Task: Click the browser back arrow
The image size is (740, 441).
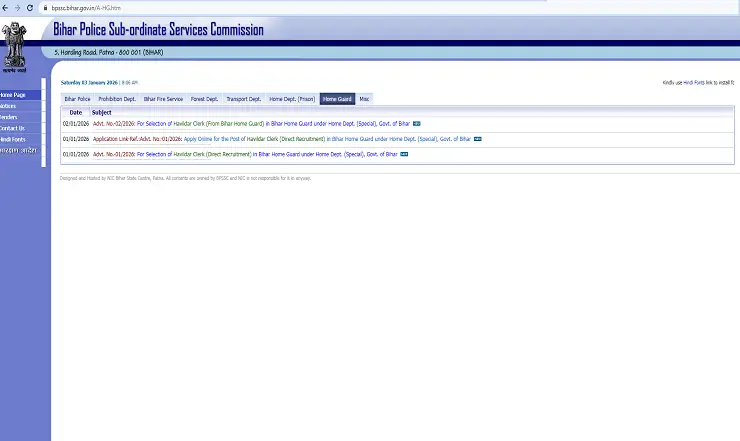Action: (6, 7)
